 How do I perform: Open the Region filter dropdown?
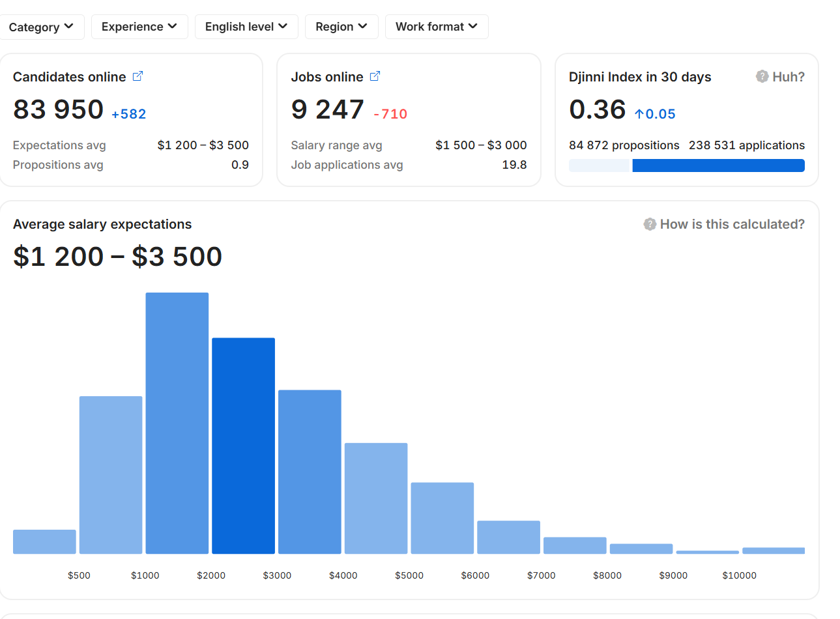[x=341, y=27]
